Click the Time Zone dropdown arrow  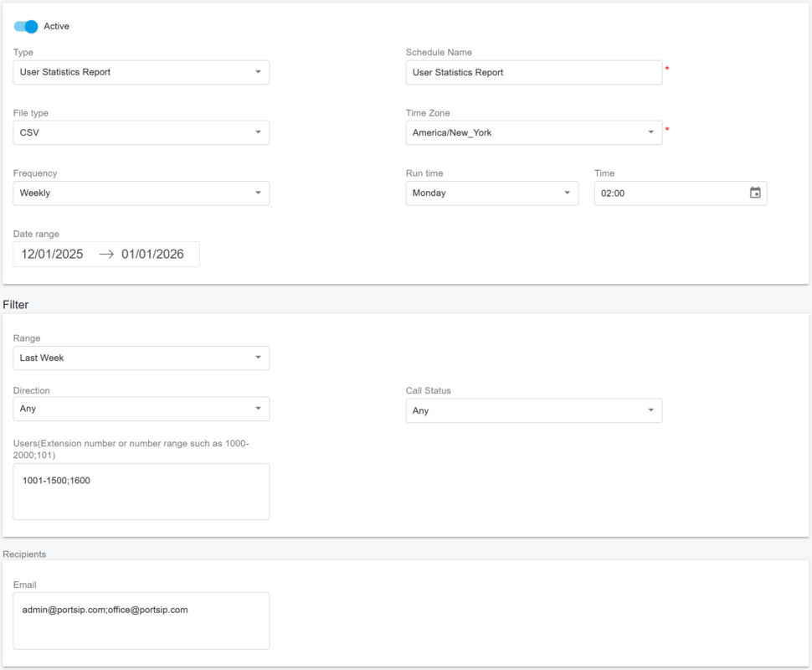[x=652, y=132]
